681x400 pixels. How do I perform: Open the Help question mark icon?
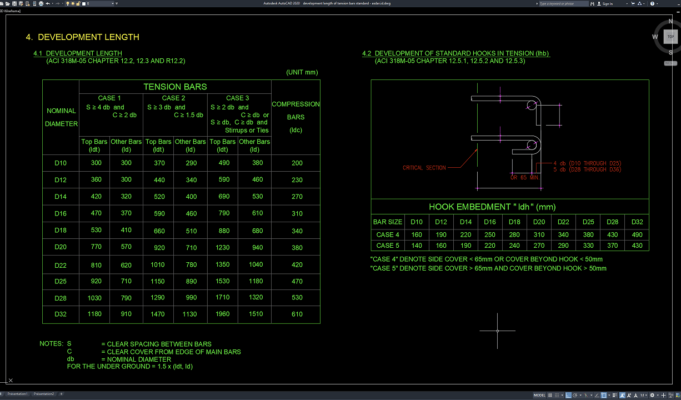[x=652, y=3]
